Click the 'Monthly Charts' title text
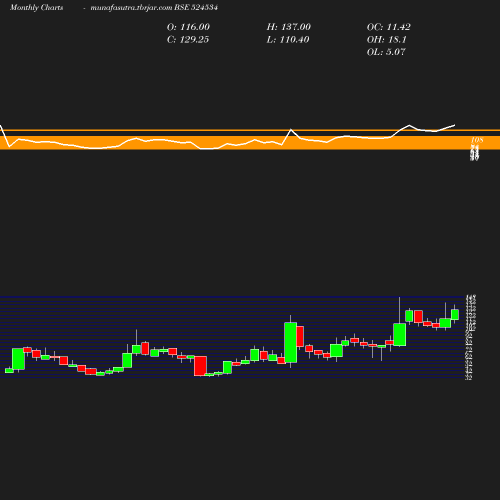This screenshot has height=500, width=500. 36,7
